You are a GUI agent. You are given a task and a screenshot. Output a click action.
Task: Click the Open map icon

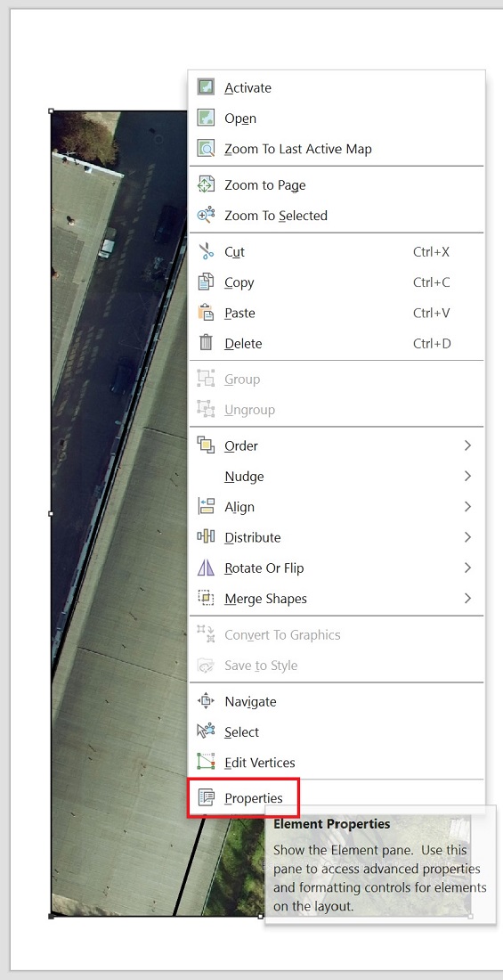(206, 118)
